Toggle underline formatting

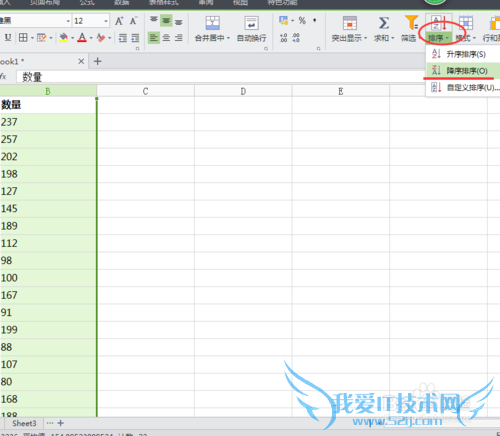(x=8, y=38)
